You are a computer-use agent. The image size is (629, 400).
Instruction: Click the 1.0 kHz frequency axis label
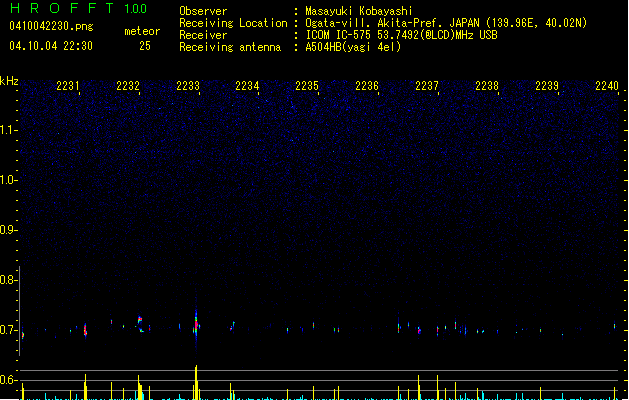point(8,180)
